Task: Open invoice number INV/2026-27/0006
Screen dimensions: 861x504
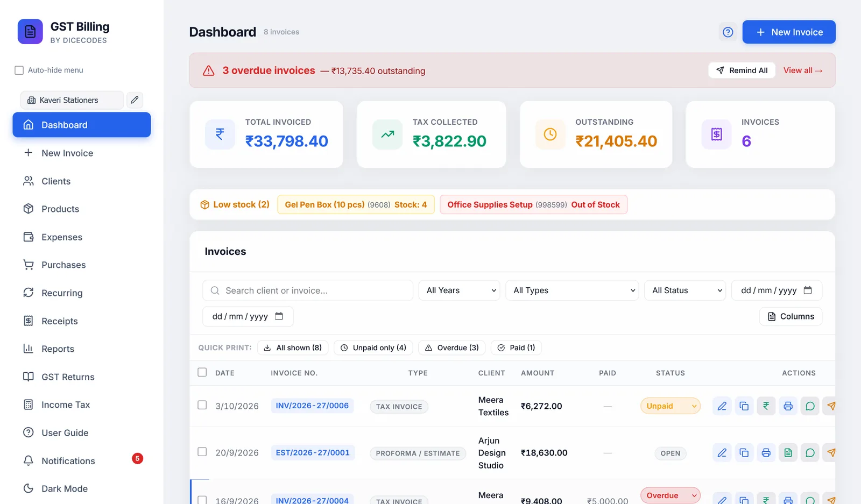Action: point(312,406)
